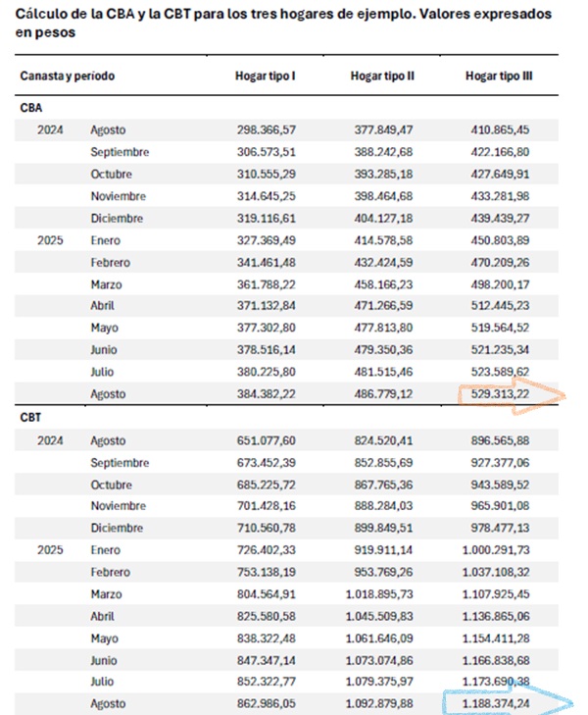This screenshot has height=715, width=588.
Task: Click the highlighted CBA value 529.313,22
Action: pos(495,394)
